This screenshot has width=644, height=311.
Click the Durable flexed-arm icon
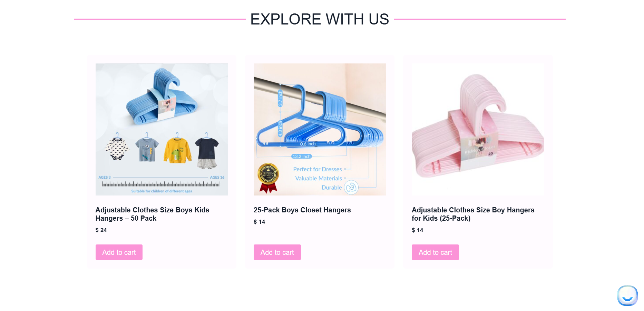pyautogui.click(x=351, y=187)
